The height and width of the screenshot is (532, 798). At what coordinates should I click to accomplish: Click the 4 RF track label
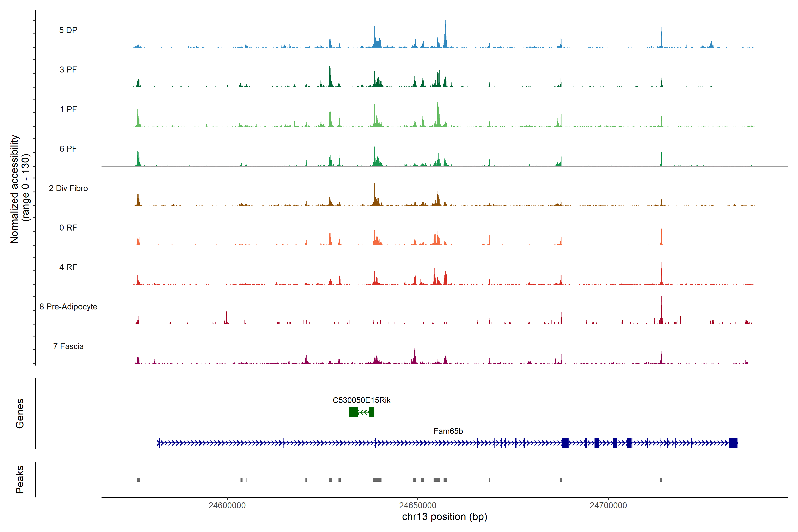(x=68, y=267)
